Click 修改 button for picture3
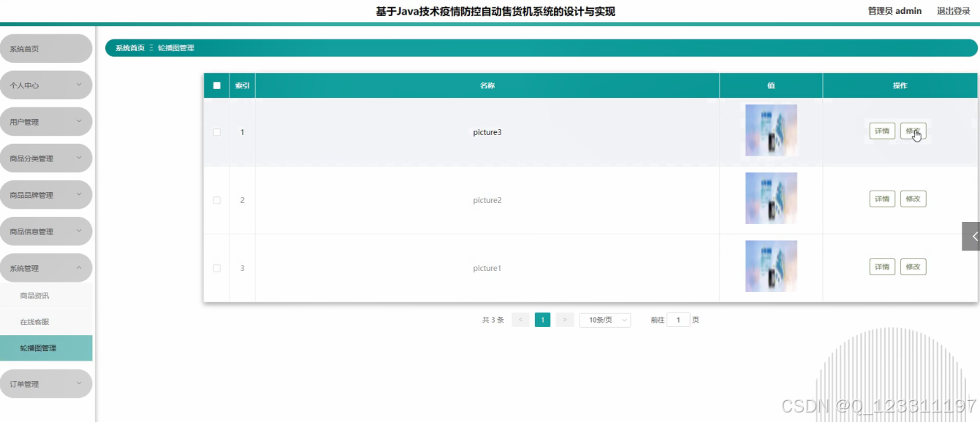980x422 pixels. click(913, 131)
